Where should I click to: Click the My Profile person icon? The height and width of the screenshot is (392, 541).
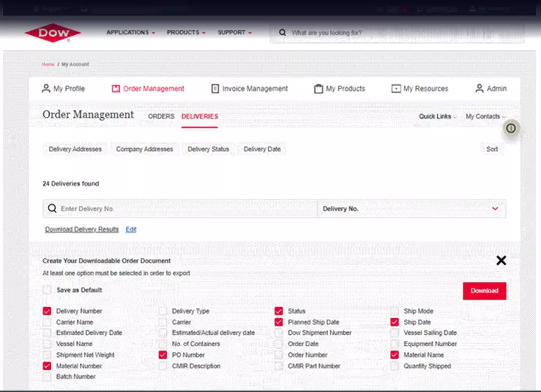pyautogui.click(x=46, y=89)
